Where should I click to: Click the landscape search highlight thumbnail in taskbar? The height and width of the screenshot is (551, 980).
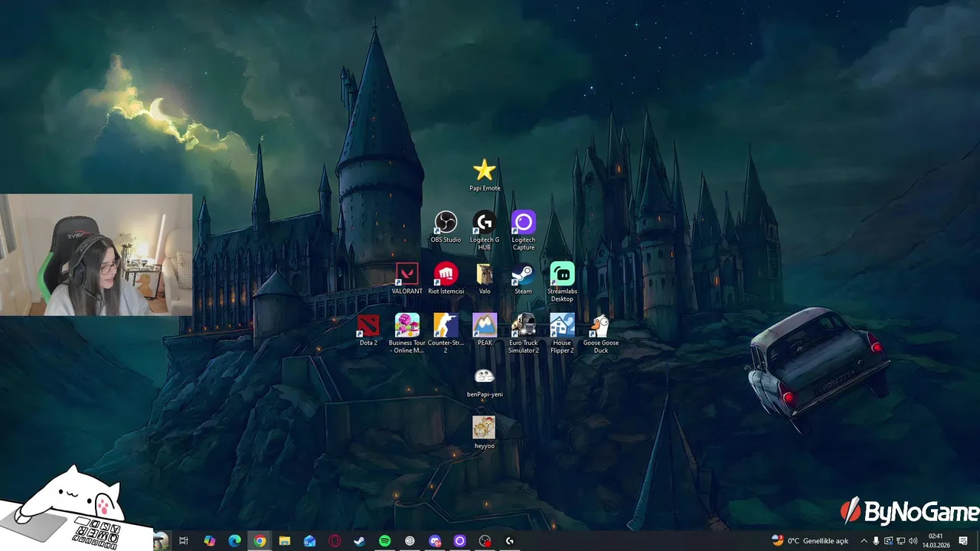click(x=161, y=541)
